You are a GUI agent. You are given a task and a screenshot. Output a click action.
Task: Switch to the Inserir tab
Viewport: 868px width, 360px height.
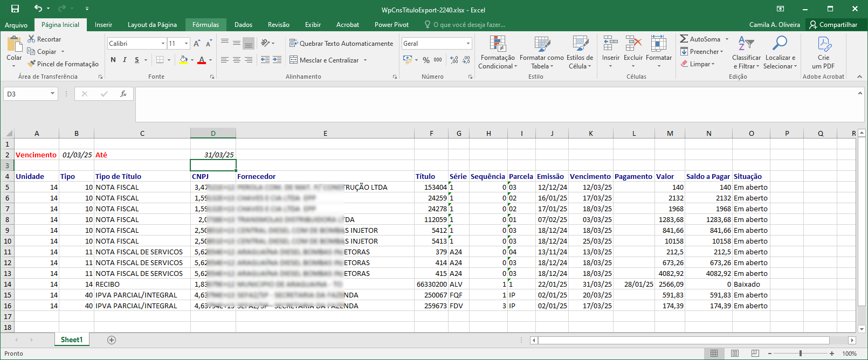tap(104, 25)
